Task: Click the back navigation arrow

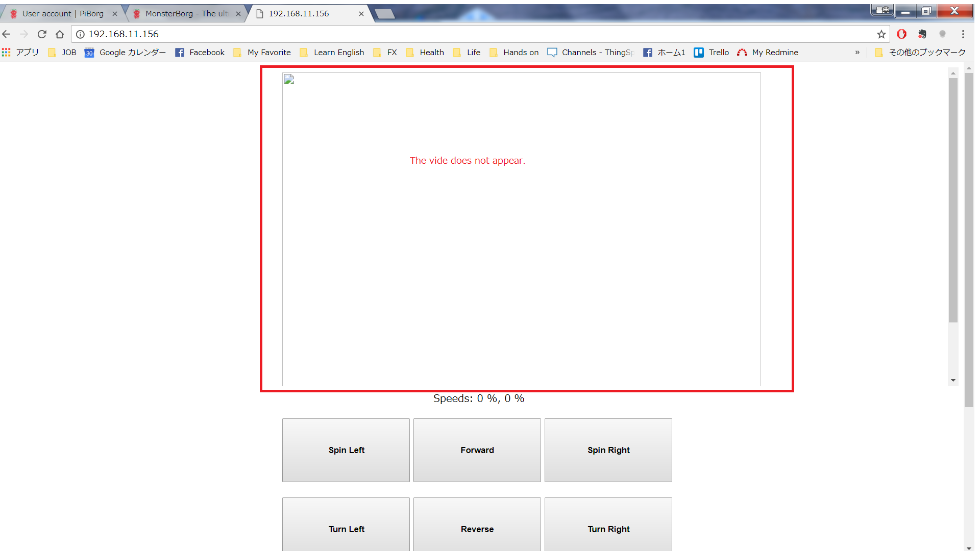Action: tap(7, 34)
